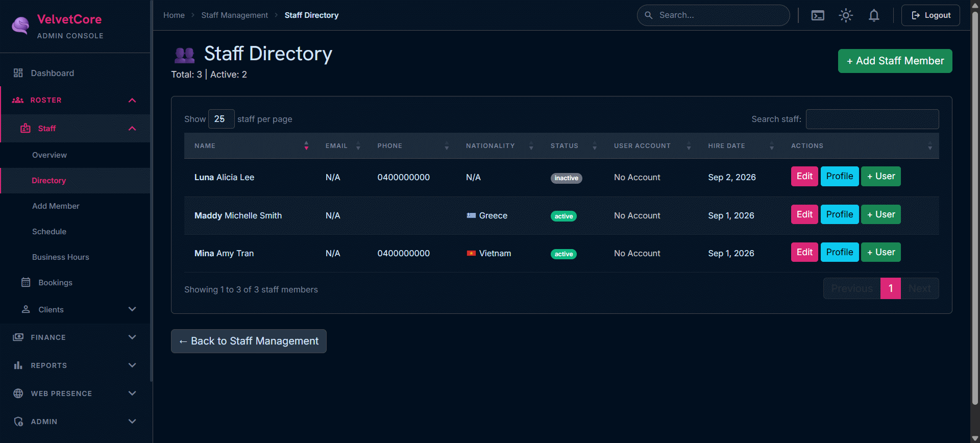980x443 pixels.
Task: Open Profile for Luna Alicia Lee
Action: click(x=840, y=177)
